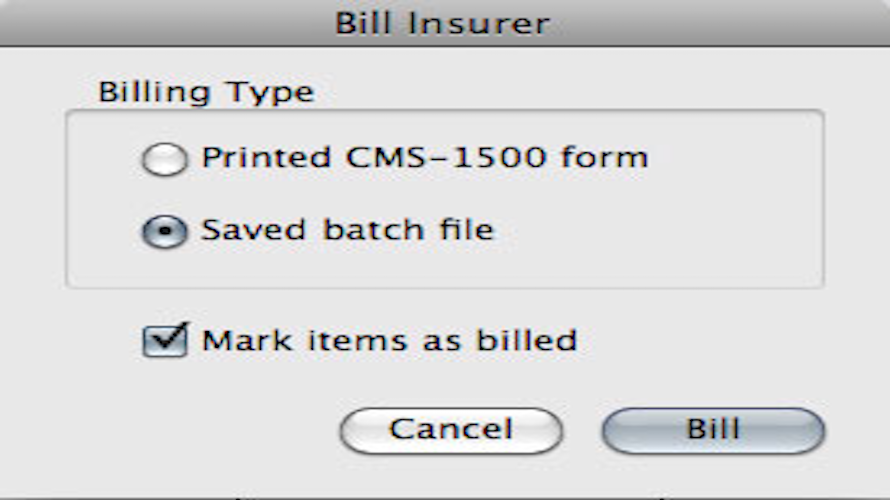The height and width of the screenshot is (500, 890).
Task: Click the Billing Type group heading
Action: (206, 92)
